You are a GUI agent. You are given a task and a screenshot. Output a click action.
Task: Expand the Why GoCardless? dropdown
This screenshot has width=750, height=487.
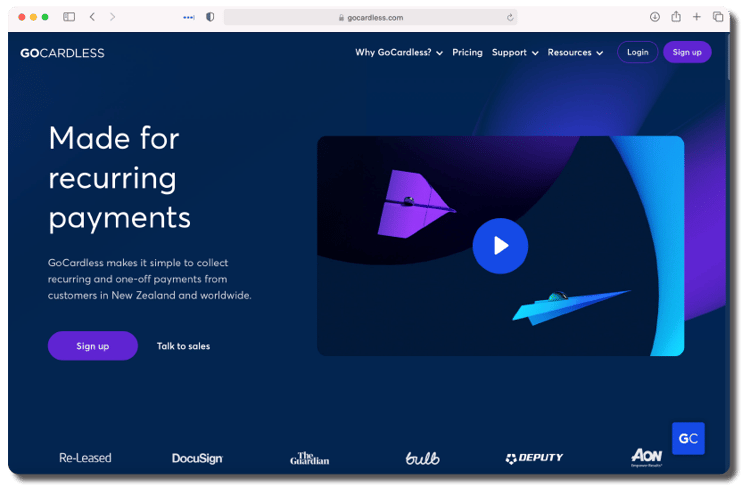tap(398, 53)
